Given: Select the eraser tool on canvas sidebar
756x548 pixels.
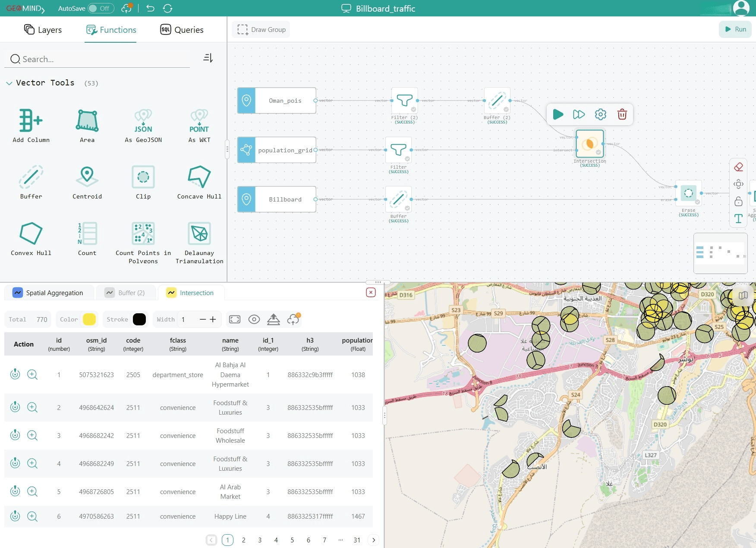Looking at the screenshot, I should 738,167.
